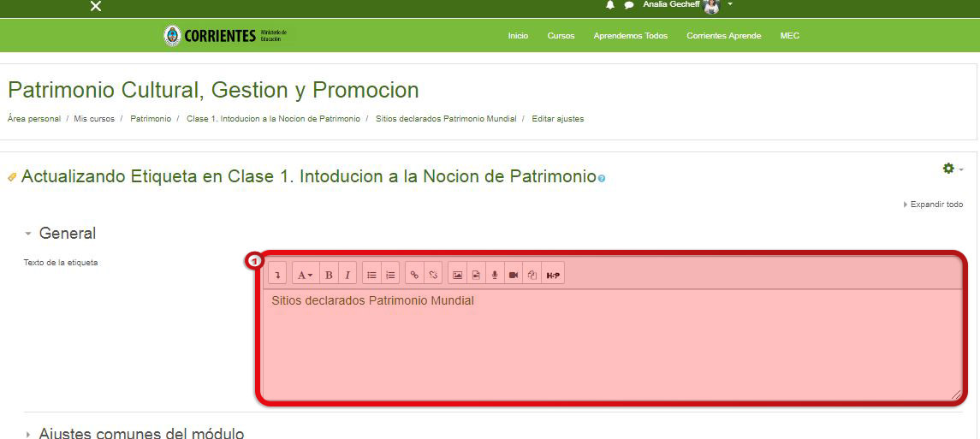Toggle the editor's expanded toolbar button
The height and width of the screenshot is (439, 980).
pyautogui.click(x=277, y=275)
